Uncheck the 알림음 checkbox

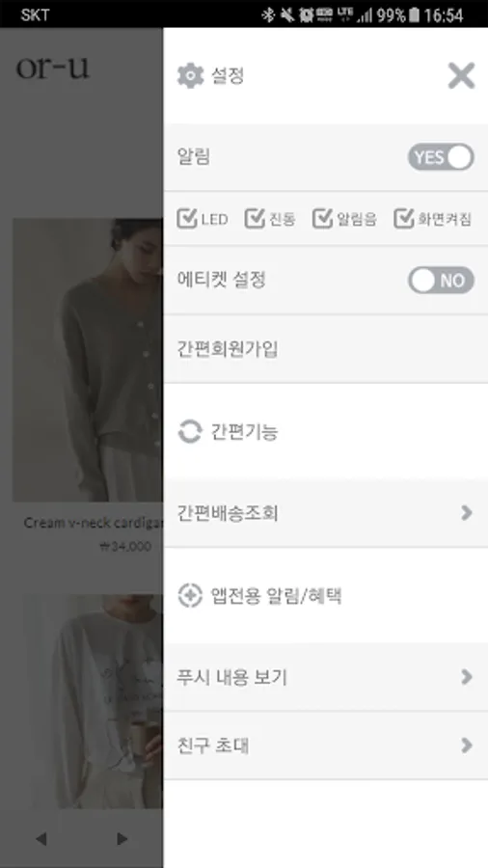(x=322, y=219)
